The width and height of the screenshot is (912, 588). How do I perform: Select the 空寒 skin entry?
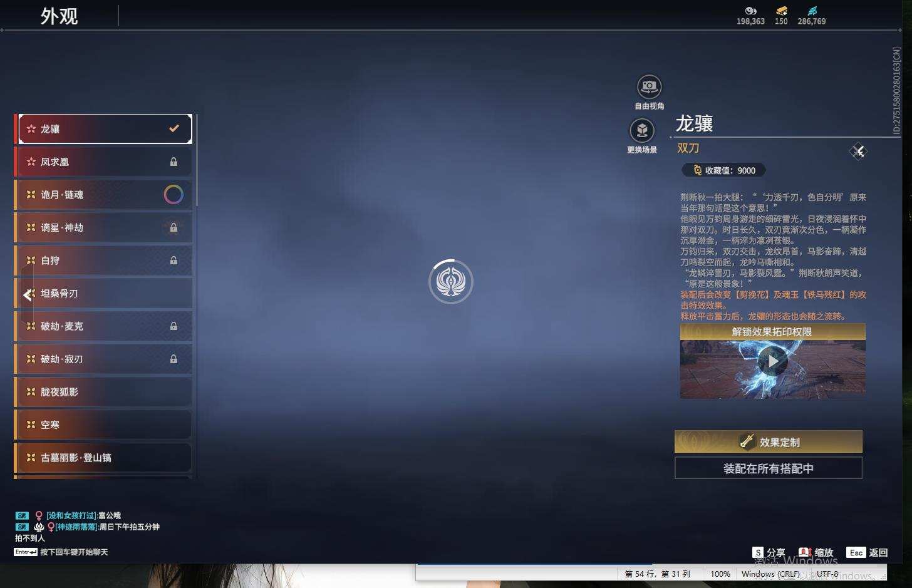103,425
